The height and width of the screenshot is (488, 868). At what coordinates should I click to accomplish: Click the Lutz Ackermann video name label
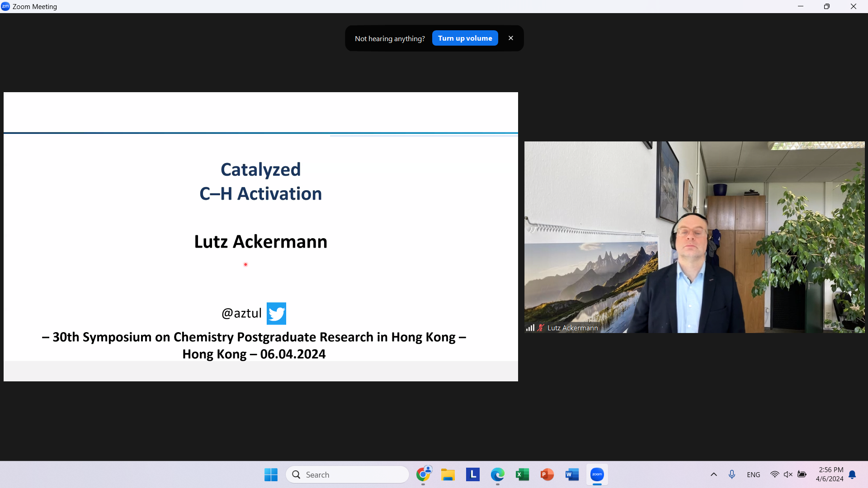572,328
